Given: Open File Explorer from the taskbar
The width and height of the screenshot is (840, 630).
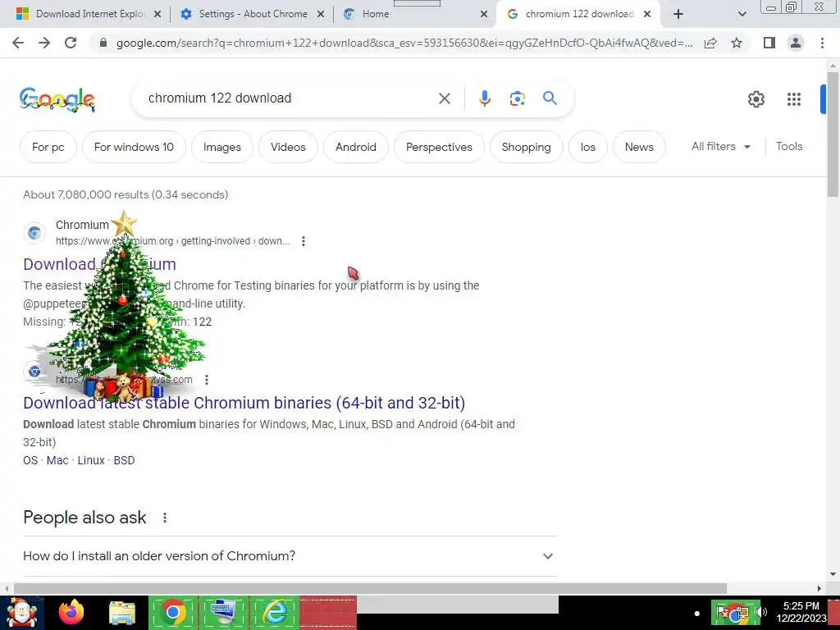Looking at the screenshot, I should 122,612.
